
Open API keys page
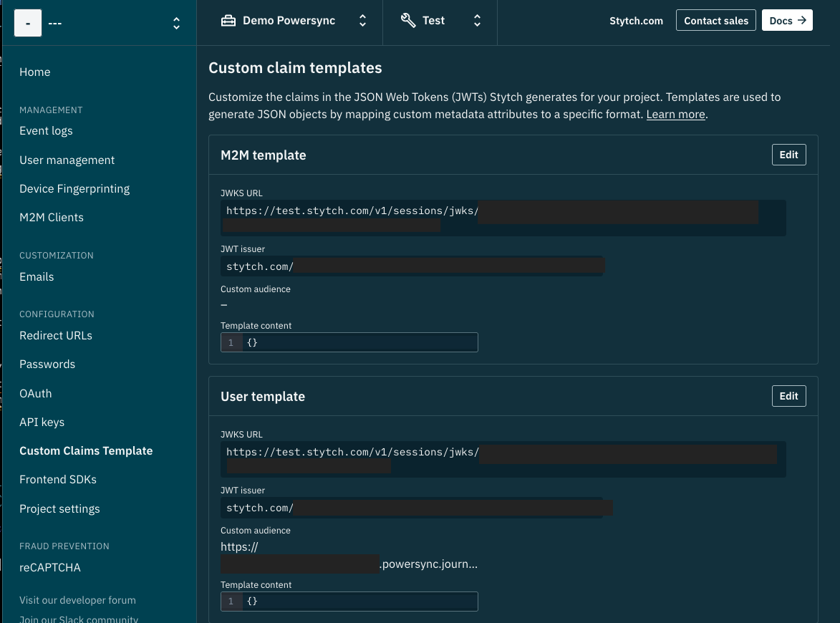pos(42,422)
